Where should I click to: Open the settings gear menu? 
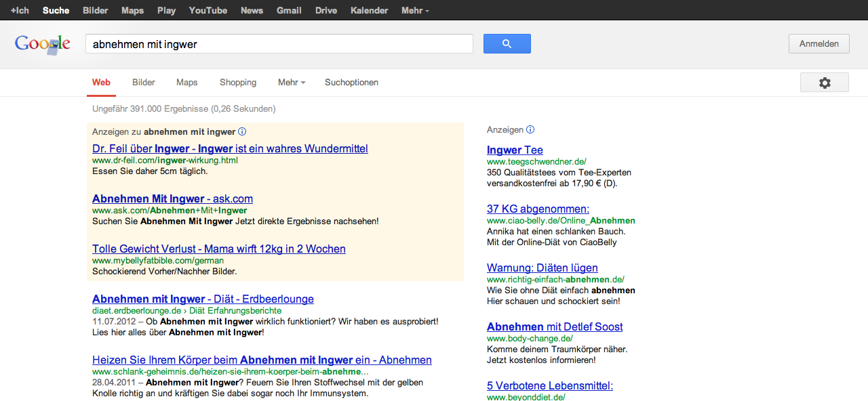pos(824,83)
